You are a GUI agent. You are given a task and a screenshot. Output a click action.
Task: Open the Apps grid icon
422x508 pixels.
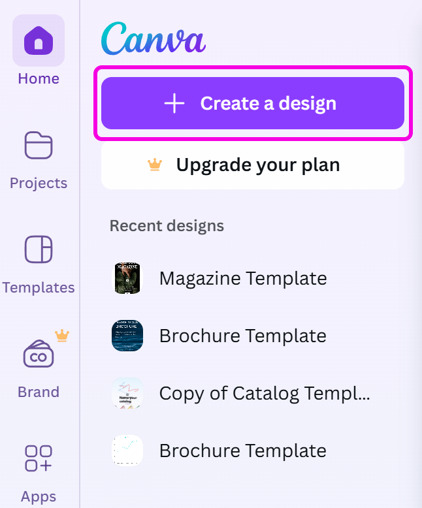(x=38, y=458)
